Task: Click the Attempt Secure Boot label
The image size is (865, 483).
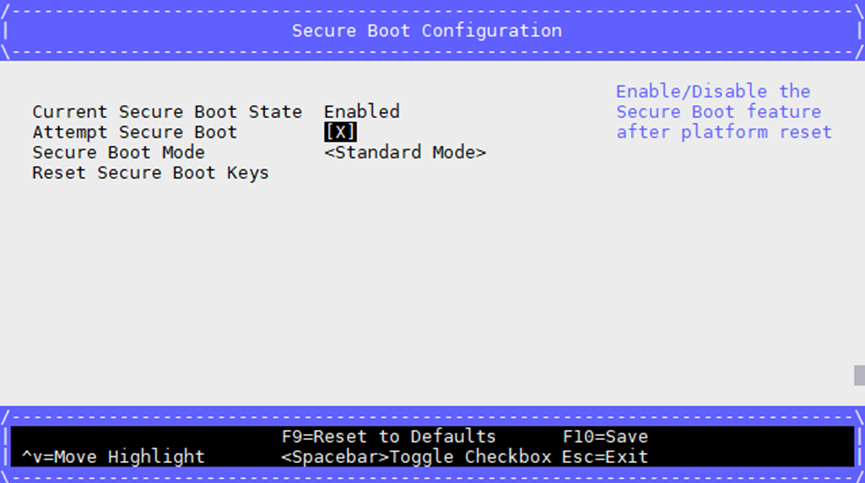Action: pos(135,132)
